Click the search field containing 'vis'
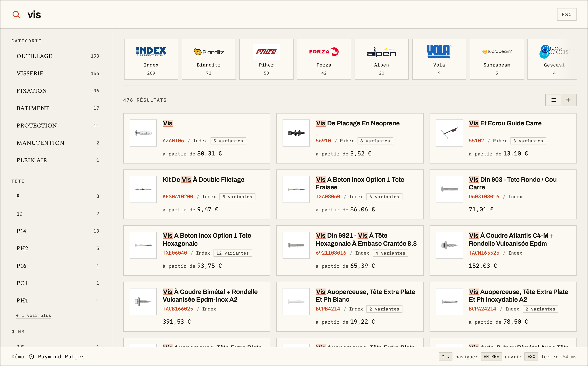Image resolution: width=588 pixels, height=366 pixels. (x=288, y=15)
